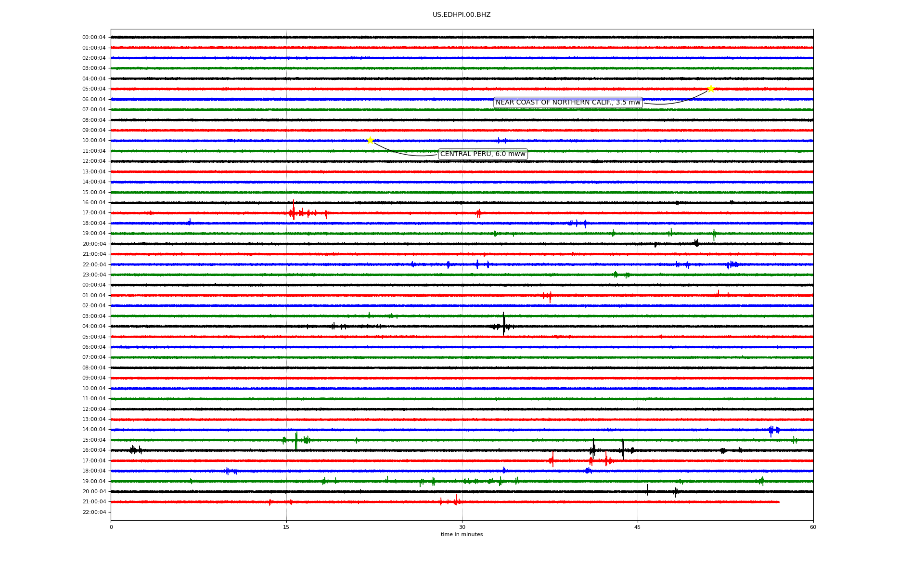Click the 60 tick label on the x-axis
The image size is (924, 578).
(813, 527)
